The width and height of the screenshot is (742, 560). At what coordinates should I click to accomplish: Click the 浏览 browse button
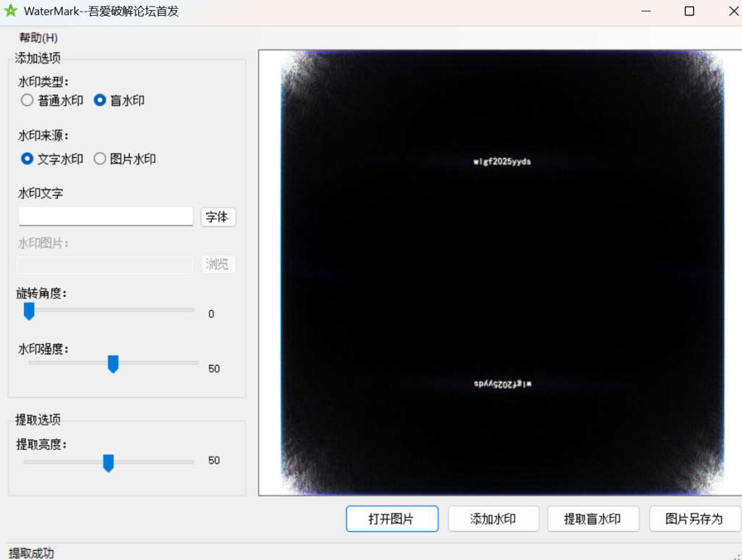(x=218, y=264)
